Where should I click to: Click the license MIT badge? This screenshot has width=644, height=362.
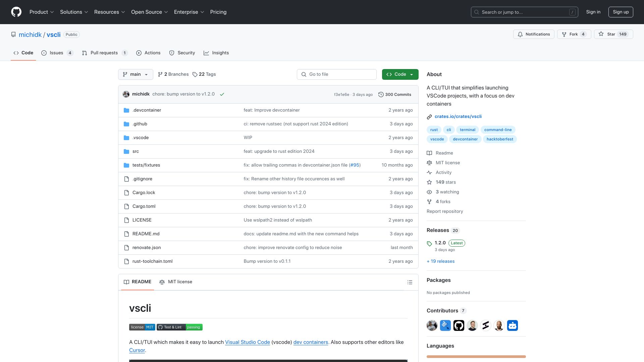coord(142,327)
